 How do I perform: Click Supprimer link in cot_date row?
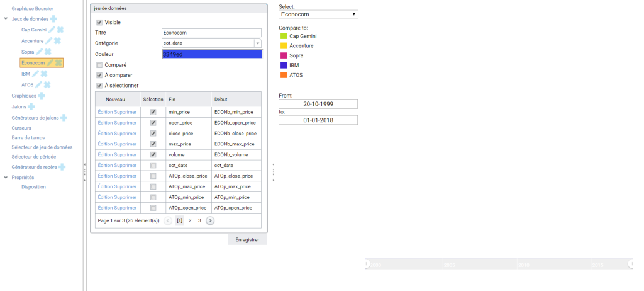tap(125, 165)
